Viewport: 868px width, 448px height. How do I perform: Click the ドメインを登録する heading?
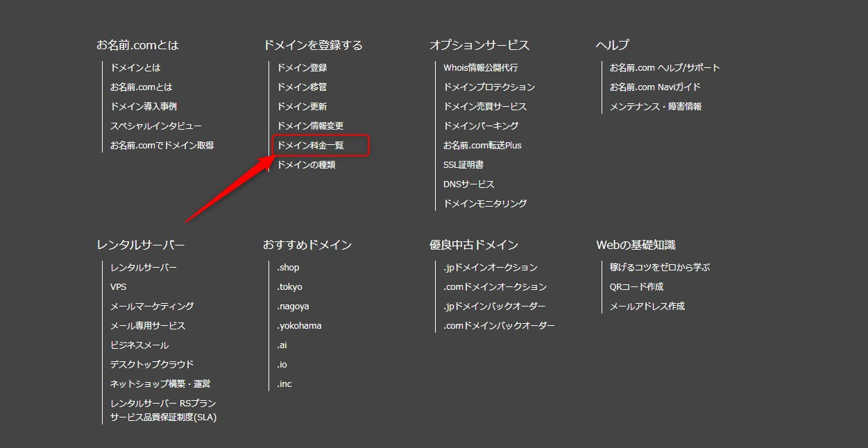point(313,45)
